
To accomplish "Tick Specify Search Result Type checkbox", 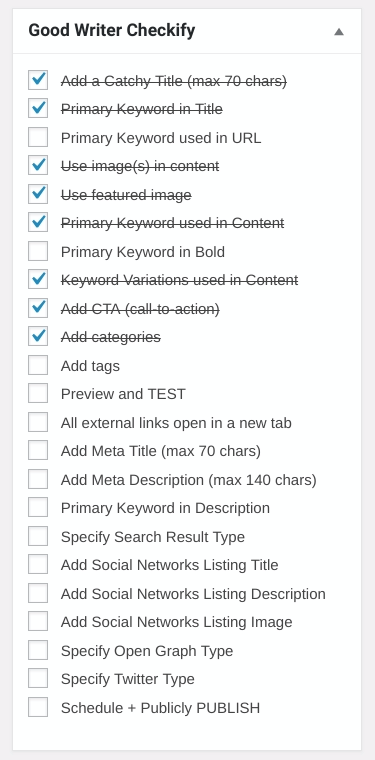I will [38, 536].
